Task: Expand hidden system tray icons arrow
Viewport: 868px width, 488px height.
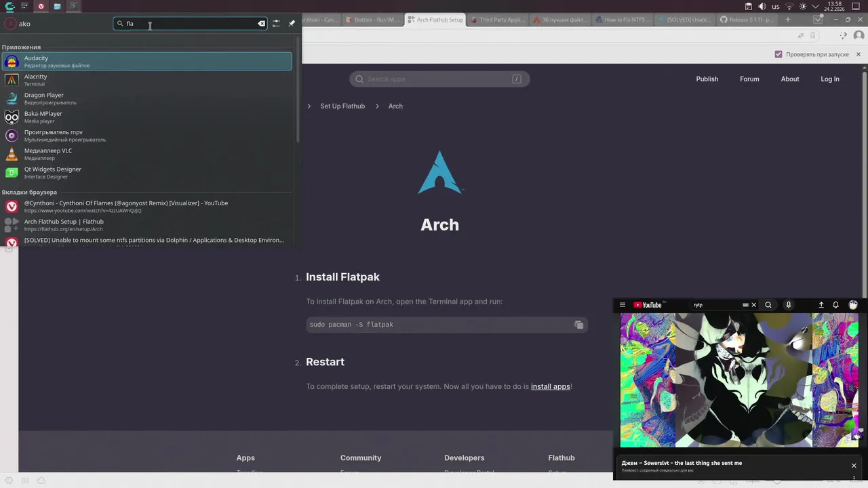Action: pyautogui.click(x=815, y=6)
